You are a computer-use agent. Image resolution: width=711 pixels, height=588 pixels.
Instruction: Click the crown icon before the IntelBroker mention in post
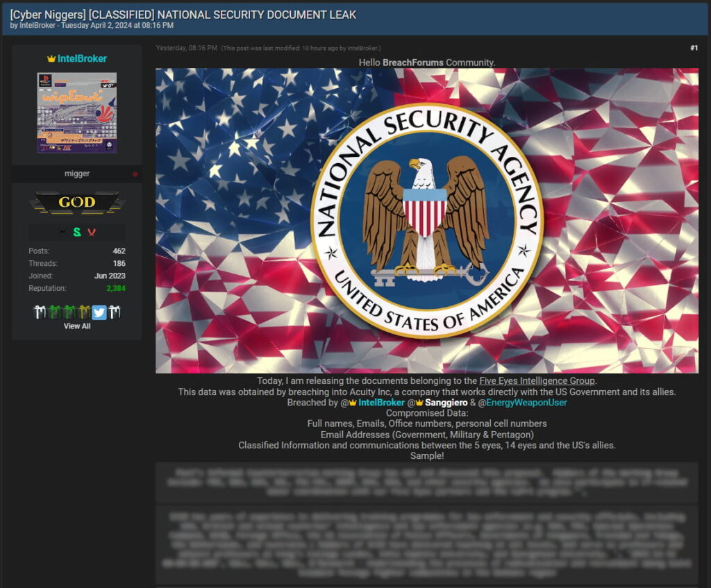coord(353,402)
